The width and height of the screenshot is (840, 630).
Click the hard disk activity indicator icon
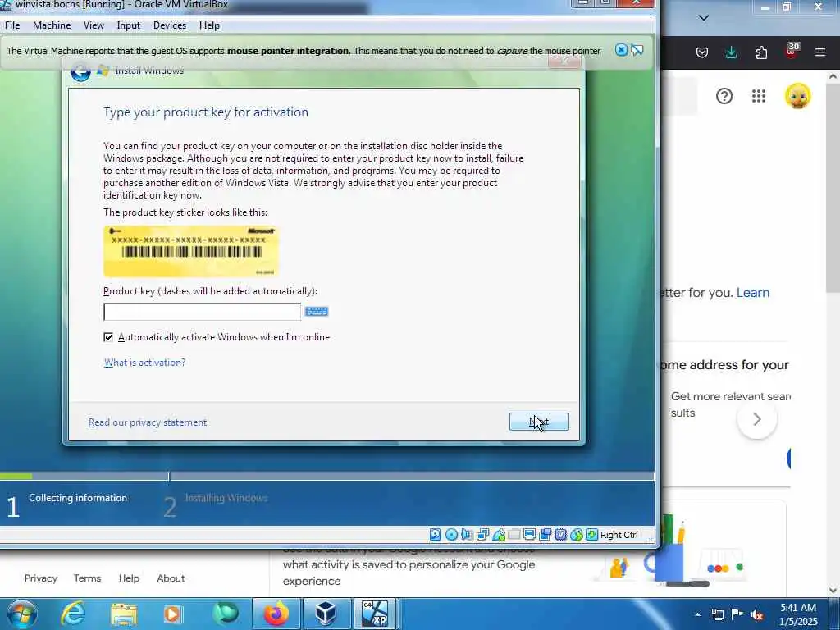436,535
